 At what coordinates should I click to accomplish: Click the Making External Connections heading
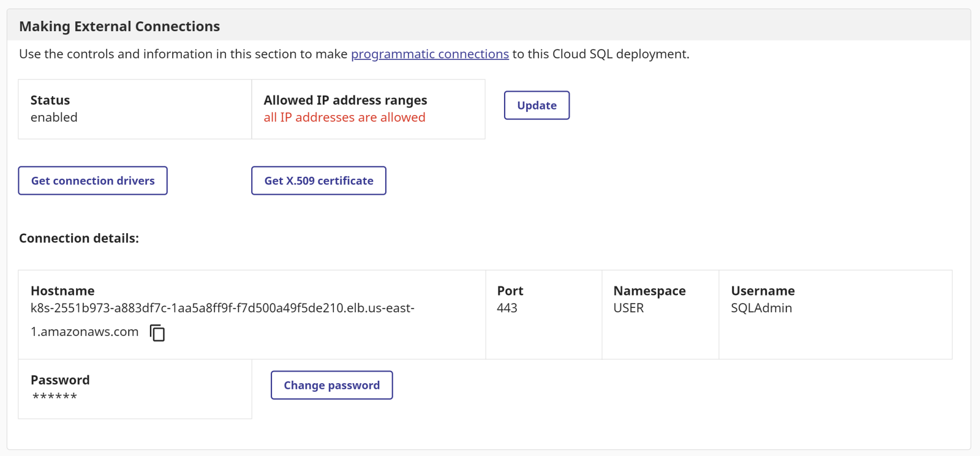tap(119, 26)
